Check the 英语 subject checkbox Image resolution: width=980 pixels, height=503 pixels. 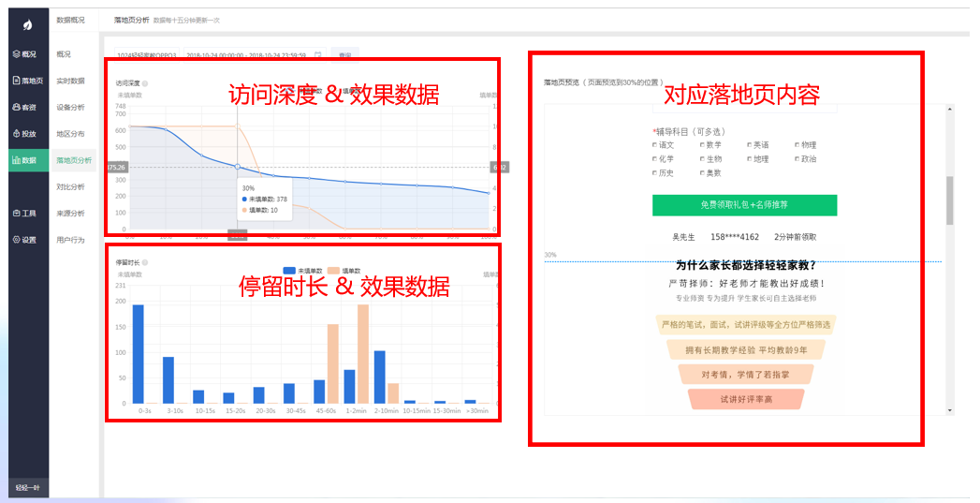[750, 145]
